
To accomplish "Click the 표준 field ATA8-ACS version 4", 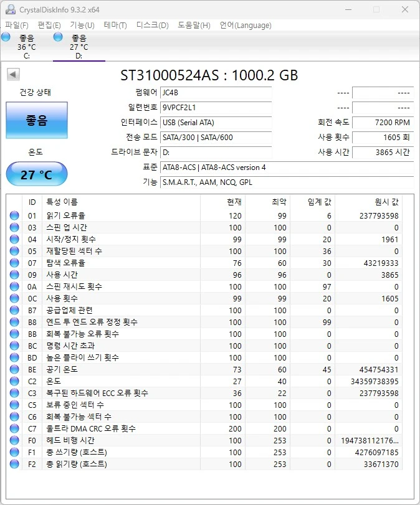I will tap(287, 168).
